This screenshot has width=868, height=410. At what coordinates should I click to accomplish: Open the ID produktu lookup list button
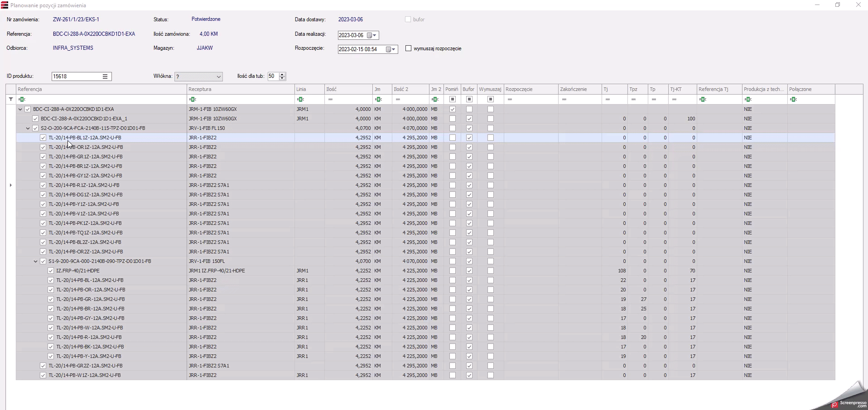click(105, 76)
